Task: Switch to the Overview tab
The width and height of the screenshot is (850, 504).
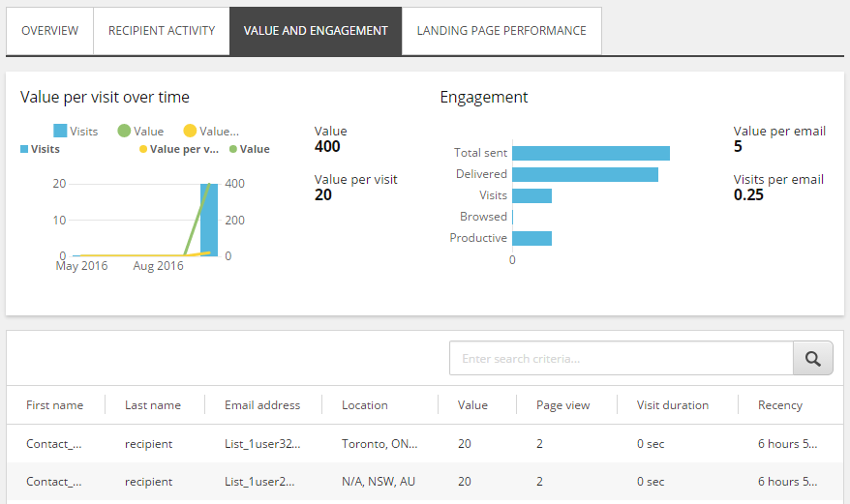Action: 50,31
